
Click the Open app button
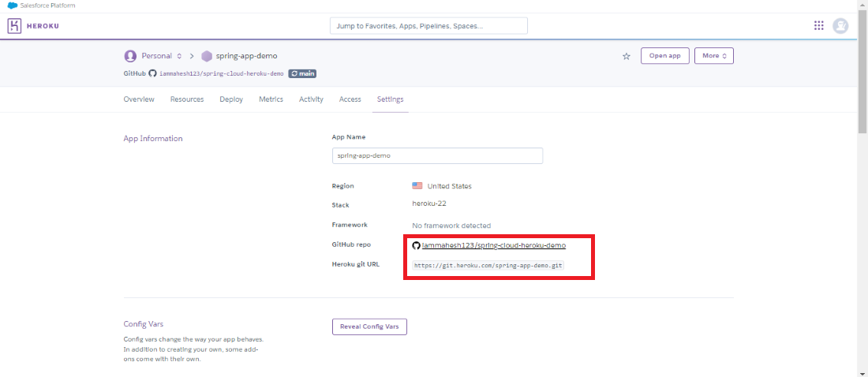point(664,56)
